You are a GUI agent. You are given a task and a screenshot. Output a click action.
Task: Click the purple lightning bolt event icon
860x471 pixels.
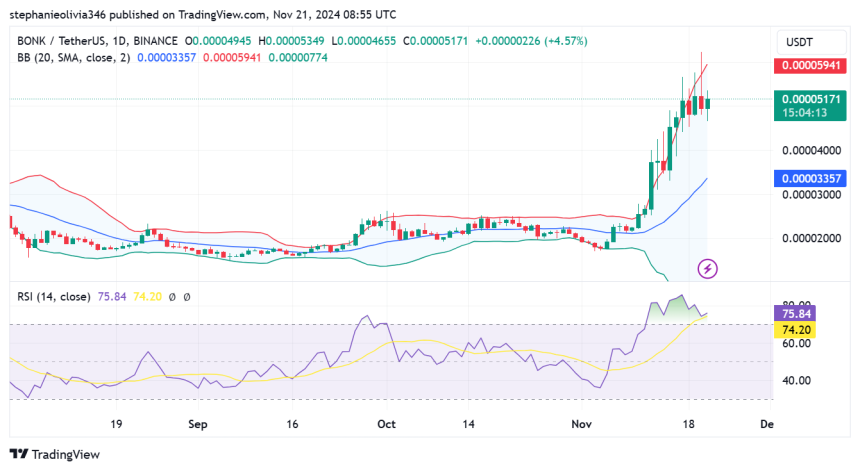pyautogui.click(x=707, y=268)
